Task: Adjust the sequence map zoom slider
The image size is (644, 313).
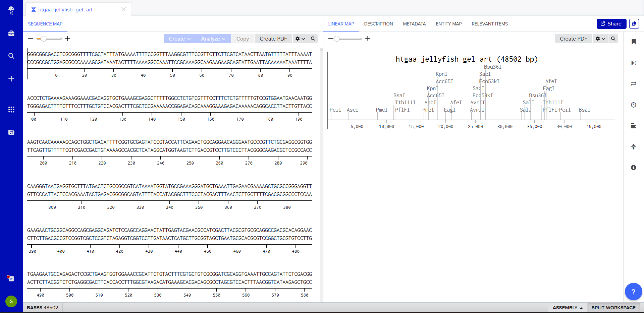Action: coord(44,39)
